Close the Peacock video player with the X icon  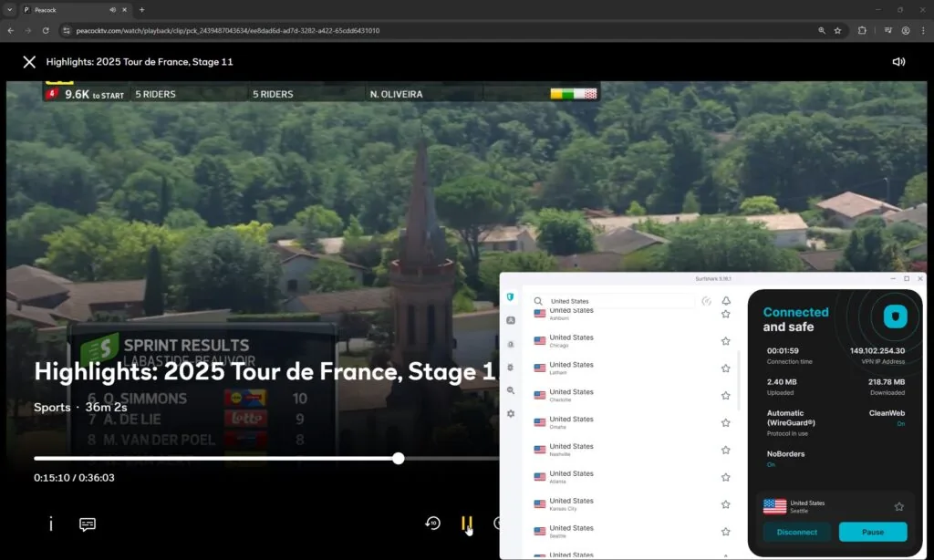(29, 62)
